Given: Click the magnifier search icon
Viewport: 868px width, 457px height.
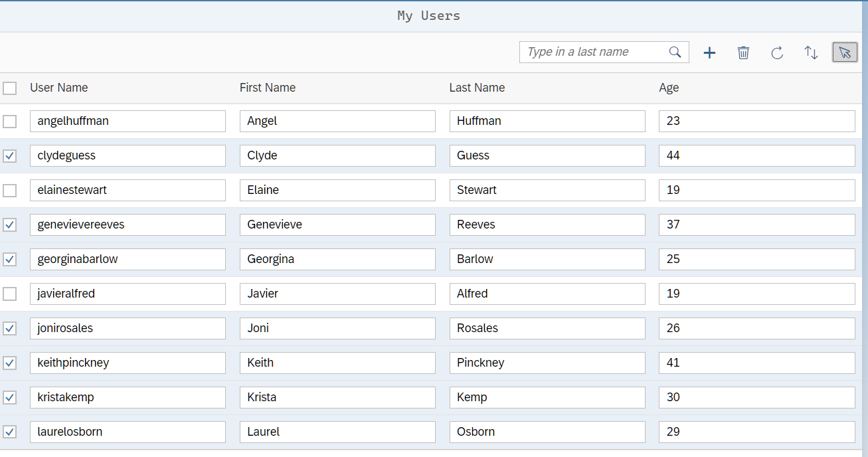Looking at the screenshot, I should click(675, 52).
